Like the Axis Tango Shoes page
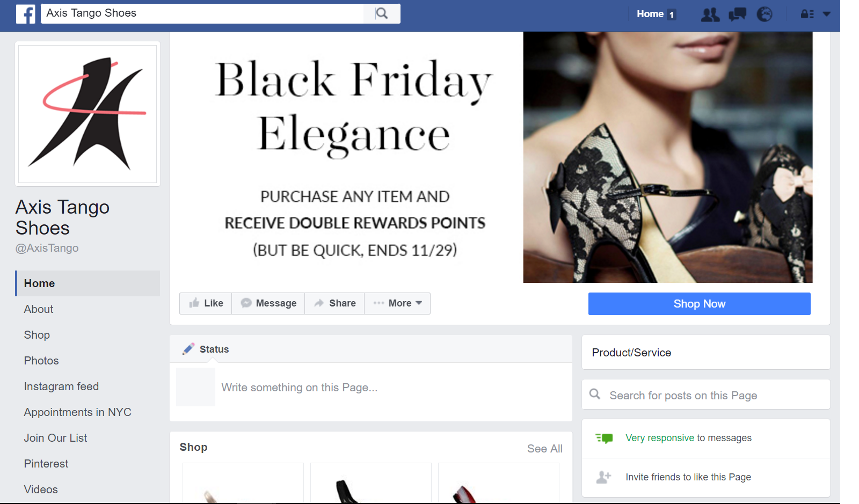 pyautogui.click(x=206, y=303)
